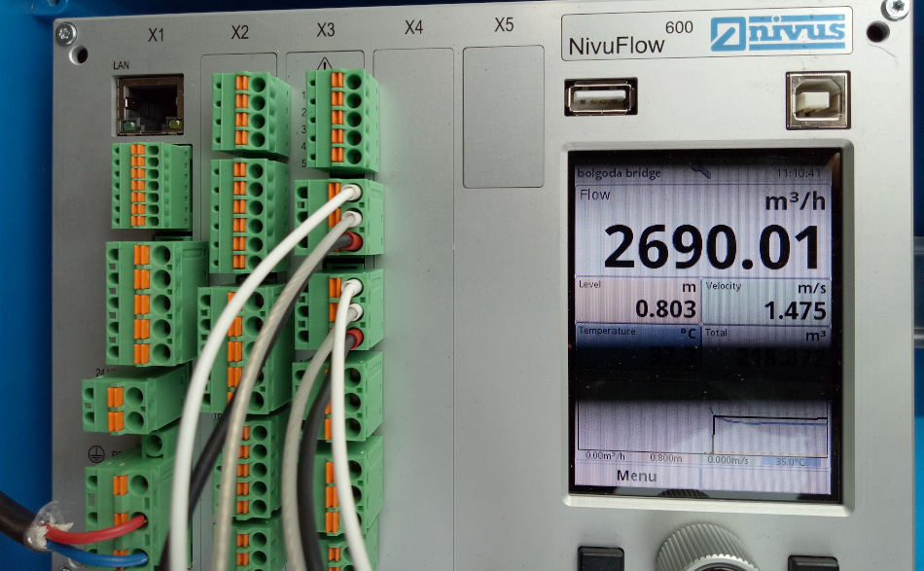924x571 pixels.
Task: Click the NIVUS brand logo
Action: click(x=778, y=32)
